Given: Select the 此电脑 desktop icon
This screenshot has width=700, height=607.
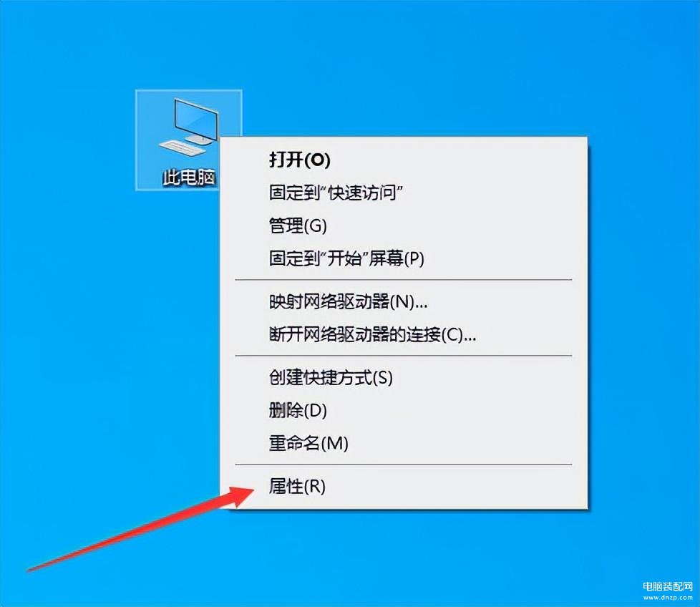Looking at the screenshot, I should [x=188, y=140].
